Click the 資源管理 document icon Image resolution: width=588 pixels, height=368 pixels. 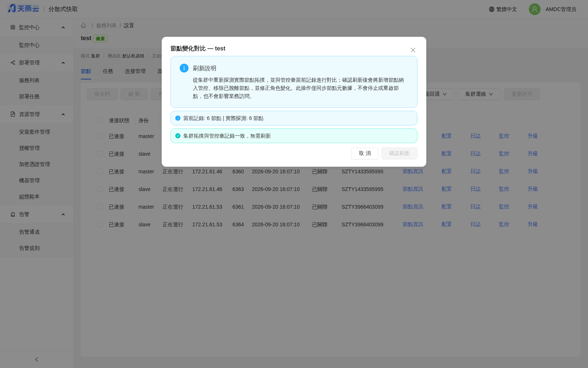coord(13,114)
